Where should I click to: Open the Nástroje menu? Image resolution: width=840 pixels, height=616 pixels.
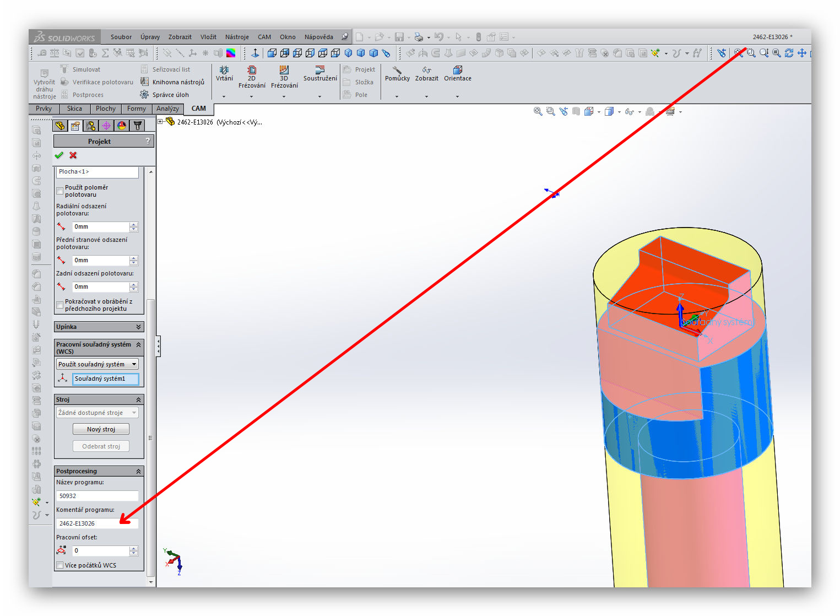click(x=237, y=37)
